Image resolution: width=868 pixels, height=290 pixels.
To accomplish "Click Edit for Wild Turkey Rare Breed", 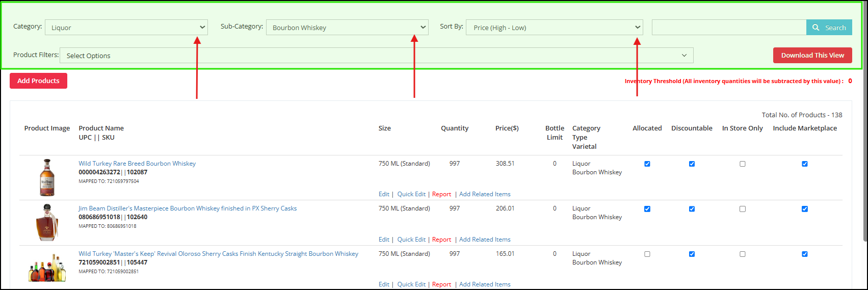I will [384, 194].
